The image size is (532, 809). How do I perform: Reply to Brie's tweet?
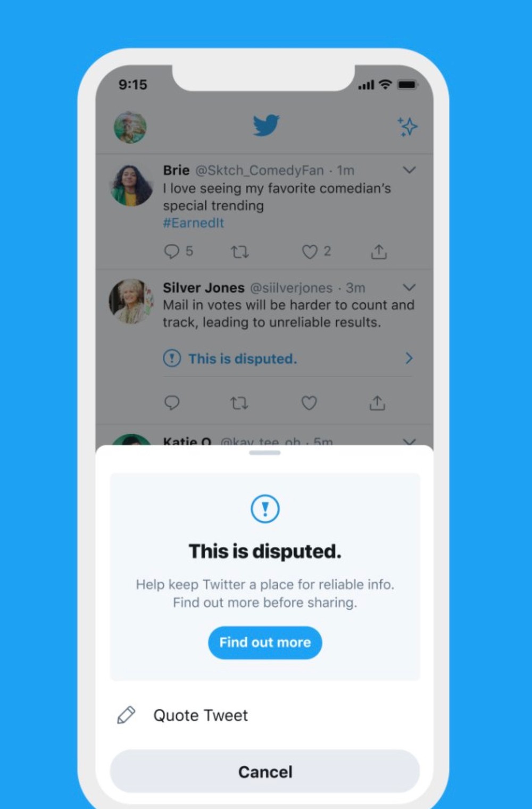[x=171, y=251]
